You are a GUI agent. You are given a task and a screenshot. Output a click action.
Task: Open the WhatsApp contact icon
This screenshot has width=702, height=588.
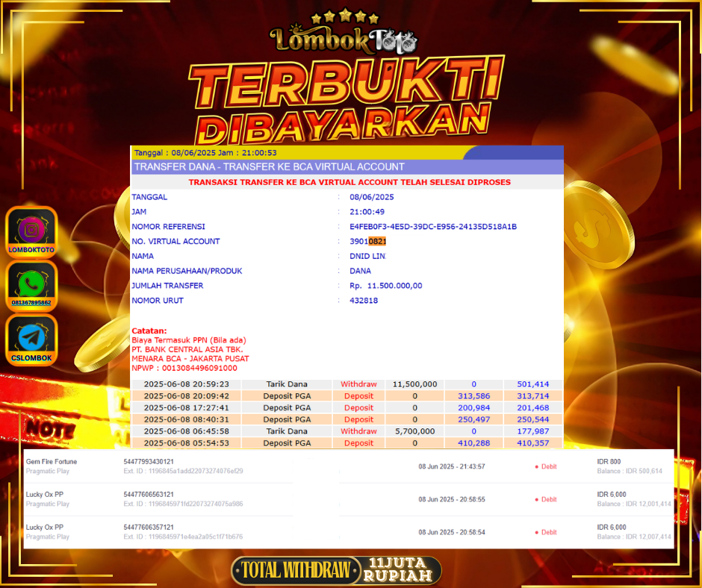31,283
